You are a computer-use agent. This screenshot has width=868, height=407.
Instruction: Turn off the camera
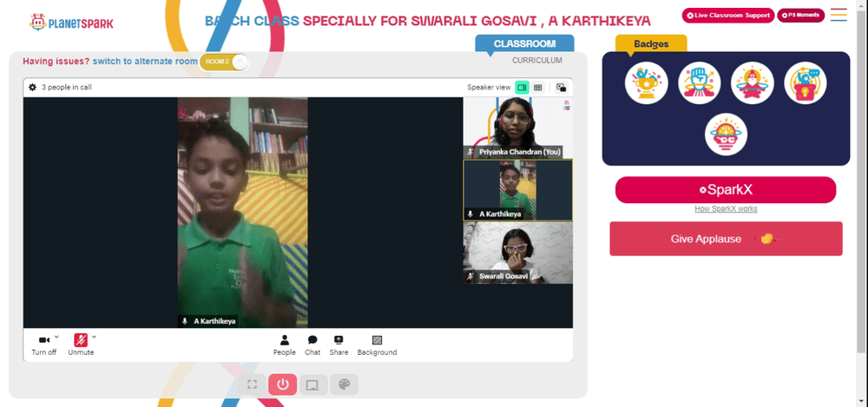pos(43,345)
